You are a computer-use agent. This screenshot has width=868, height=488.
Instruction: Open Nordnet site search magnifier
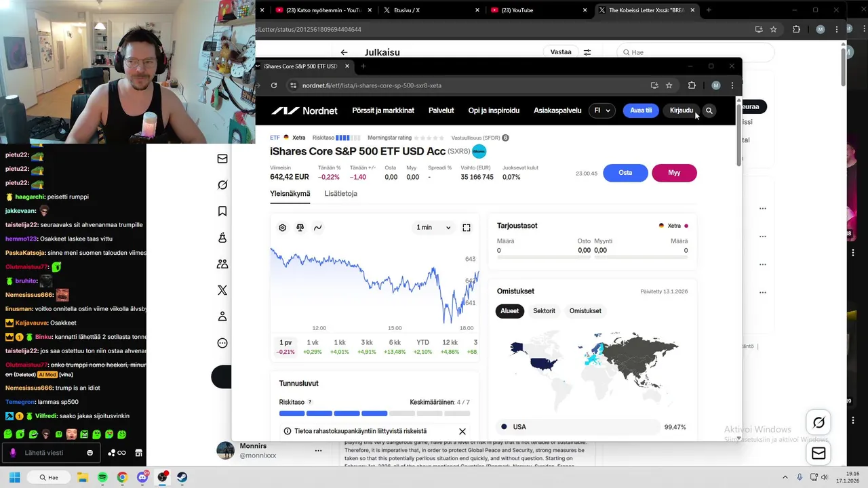click(x=709, y=110)
